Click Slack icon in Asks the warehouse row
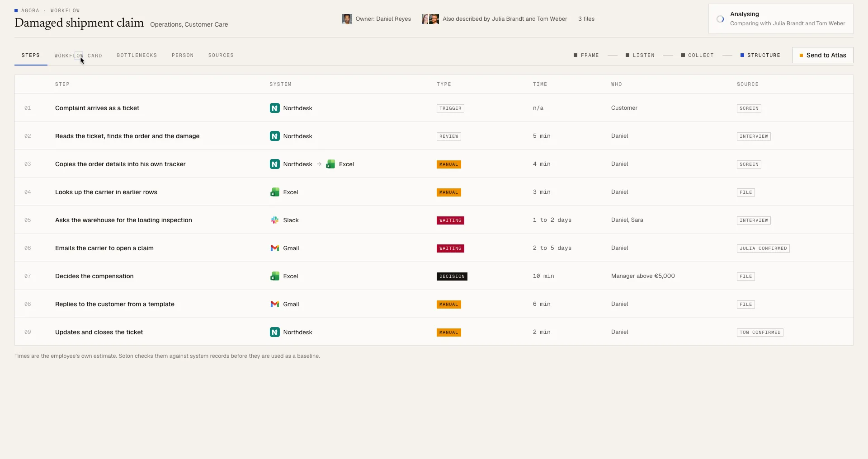Screen dimensions: 868x459 (x=274, y=220)
